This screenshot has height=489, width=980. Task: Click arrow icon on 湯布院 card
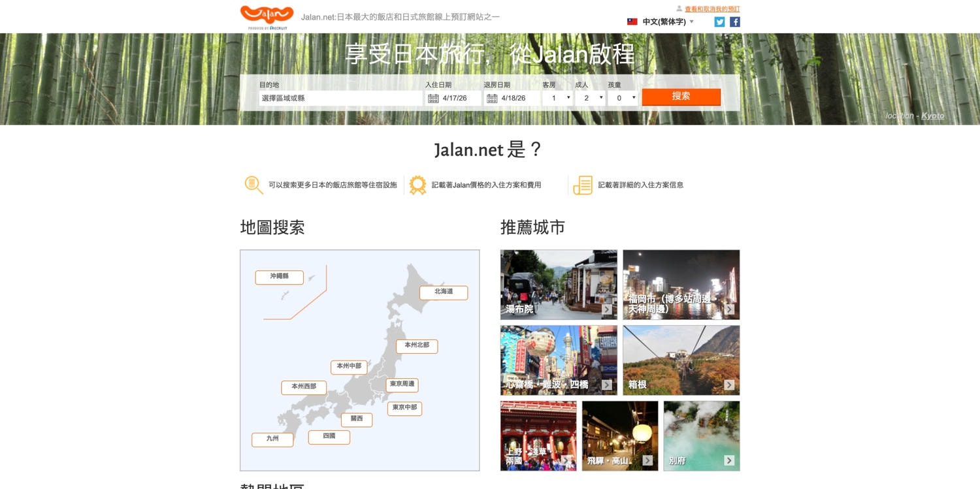607,309
